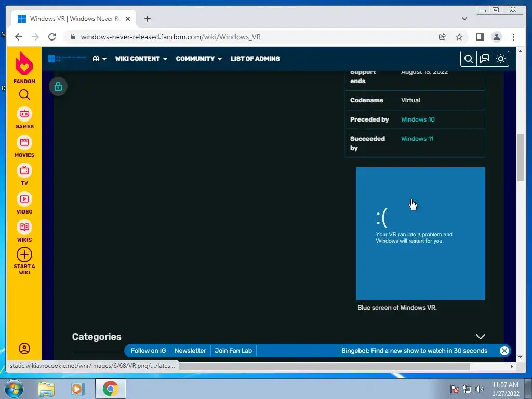Launch Windows Media Player from the taskbar
Viewport: 532px width, 399px height.
click(x=78, y=389)
